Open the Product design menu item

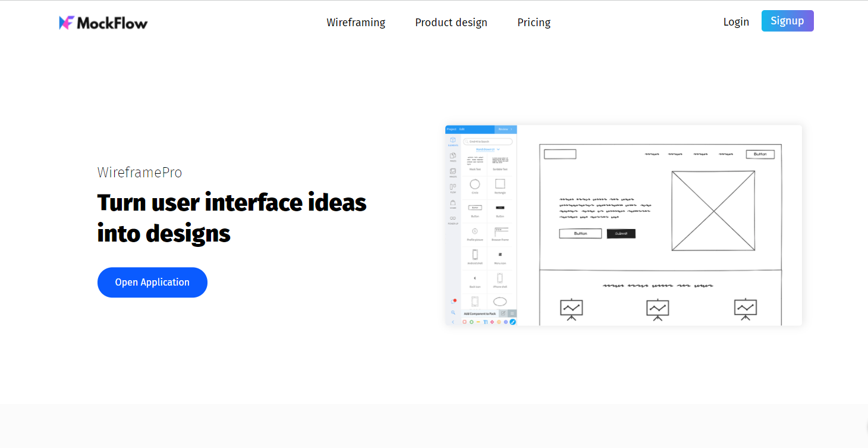(x=451, y=23)
